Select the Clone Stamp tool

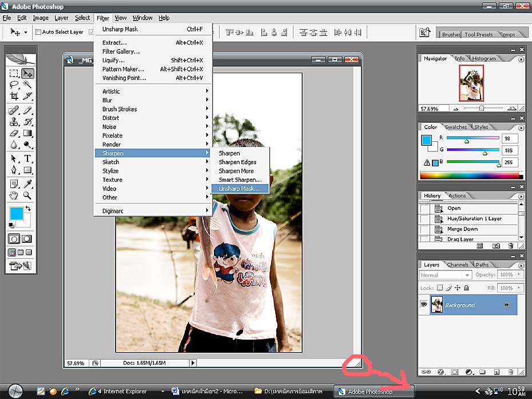[x=14, y=122]
